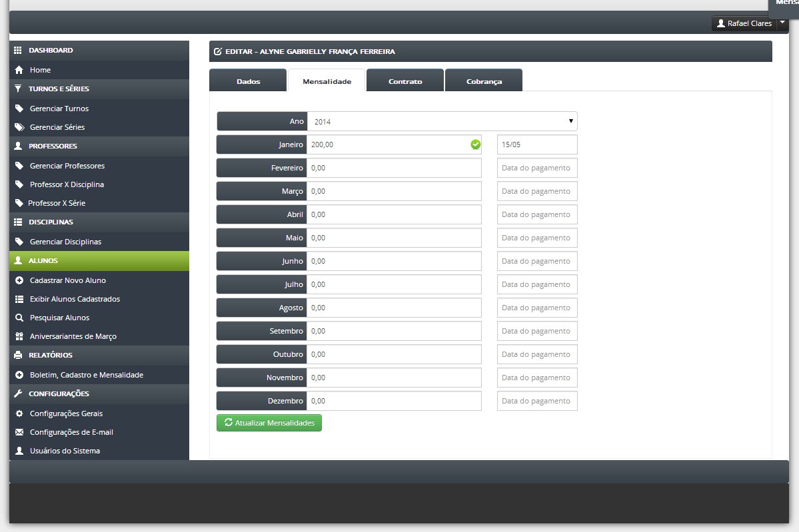Viewport: 799px width, 532px height.
Task: Click the gear icon for Configurações Gerais
Action: click(19, 413)
